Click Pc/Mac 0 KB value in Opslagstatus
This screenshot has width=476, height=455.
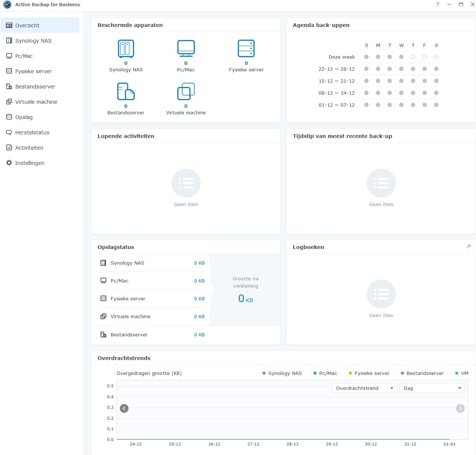(x=199, y=281)
